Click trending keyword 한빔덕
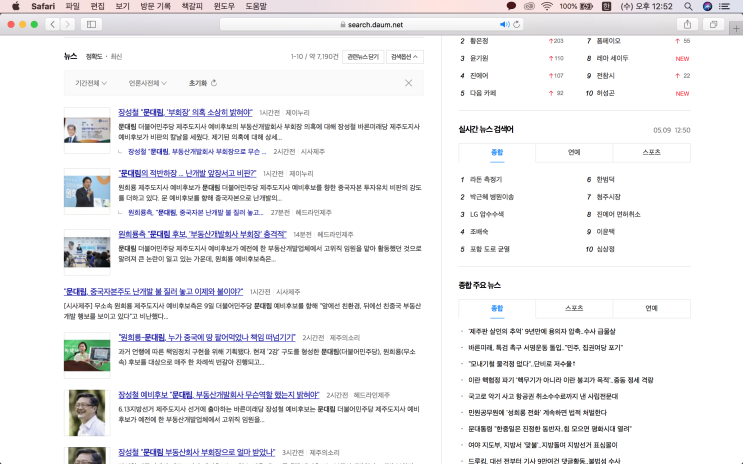 [605, 180]
